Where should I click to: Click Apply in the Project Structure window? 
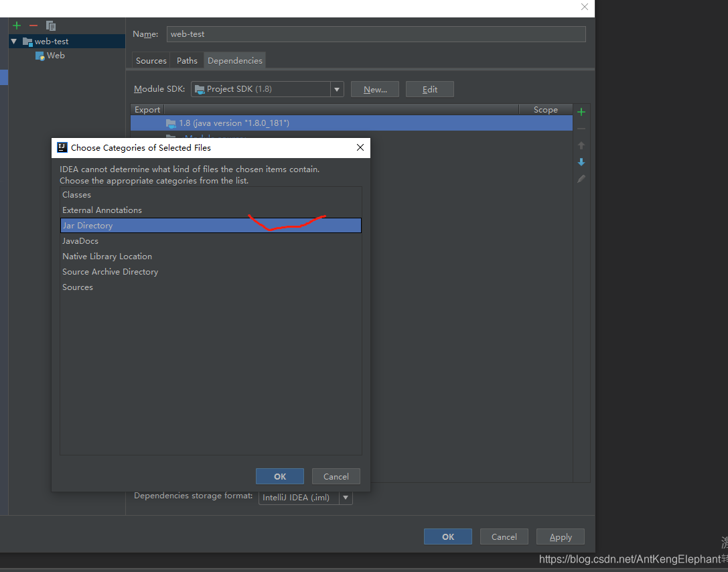coord(561,537)
